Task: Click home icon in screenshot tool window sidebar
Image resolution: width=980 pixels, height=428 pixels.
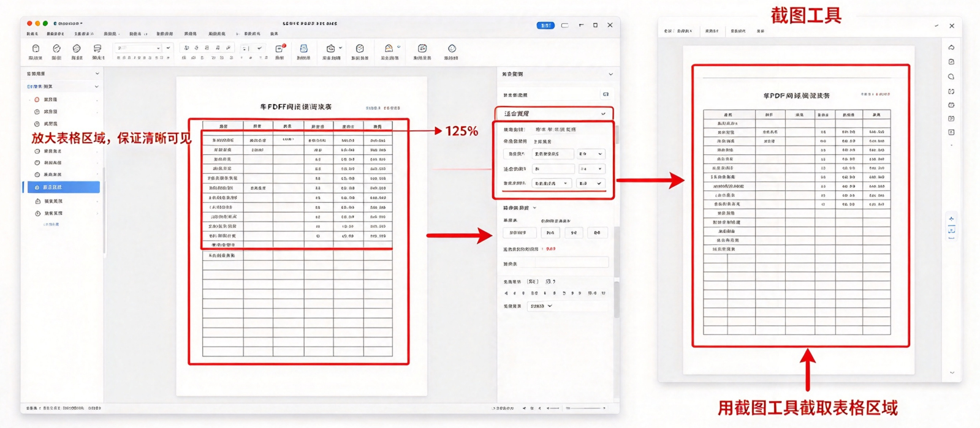Action: point(951,47)
